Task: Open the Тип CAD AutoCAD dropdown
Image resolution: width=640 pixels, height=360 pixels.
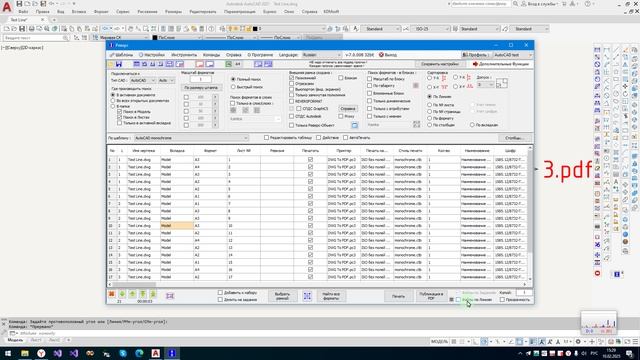Action: (143, 80)
